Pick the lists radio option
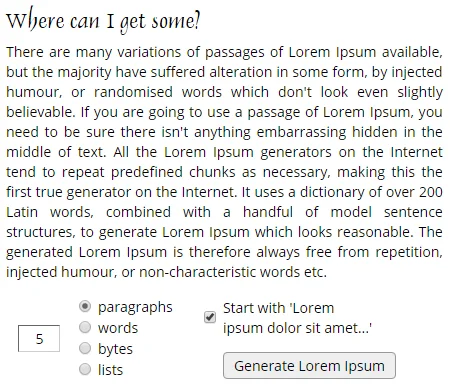Viewport: 450px width, 389px height. (85, 369)
